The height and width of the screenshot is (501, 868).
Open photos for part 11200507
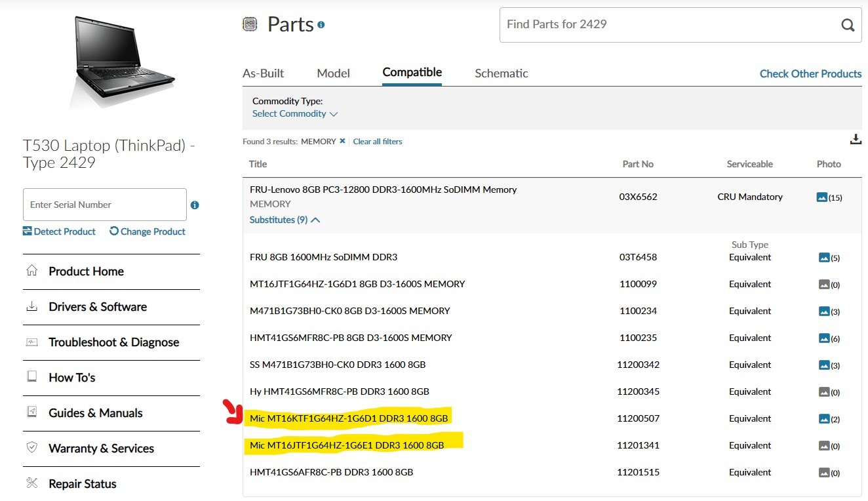[x=829, y=419]
